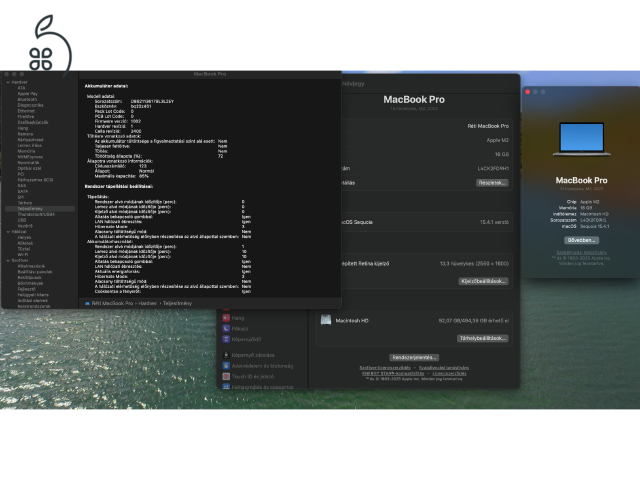
Task: Collapse the Hálózat section in sidebar
Action: (x=8, y=231)
